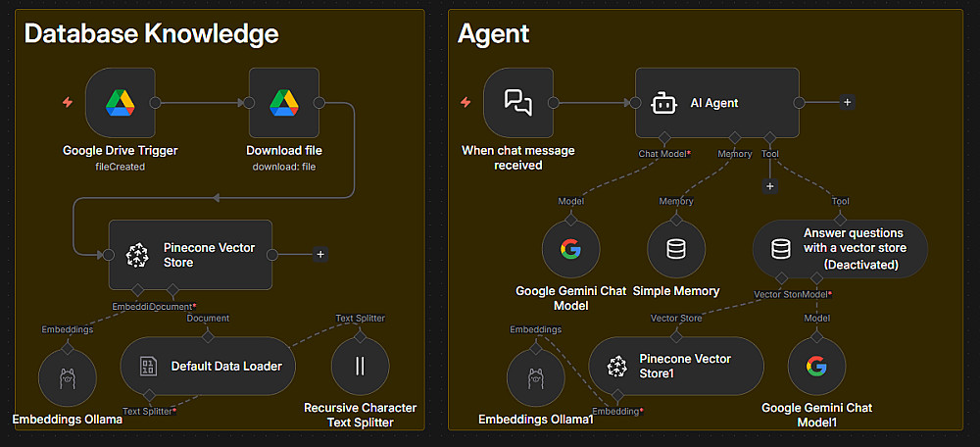Click the AI Agent Chat Model connector diamond
The width and height of the screenshot is (980, 447).
(x=664, y=137)
